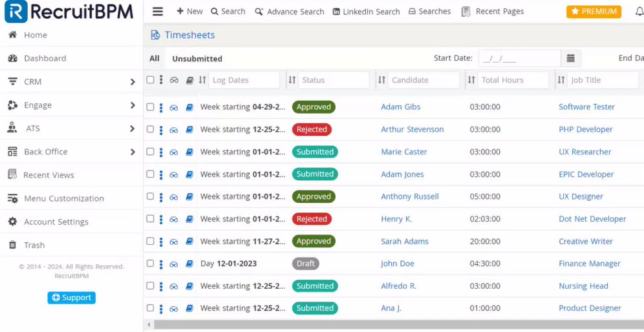The height and width of the screenshot is (332, 644).
Task: Open the Finance Manager job link
Action: [x=590, y=264]
